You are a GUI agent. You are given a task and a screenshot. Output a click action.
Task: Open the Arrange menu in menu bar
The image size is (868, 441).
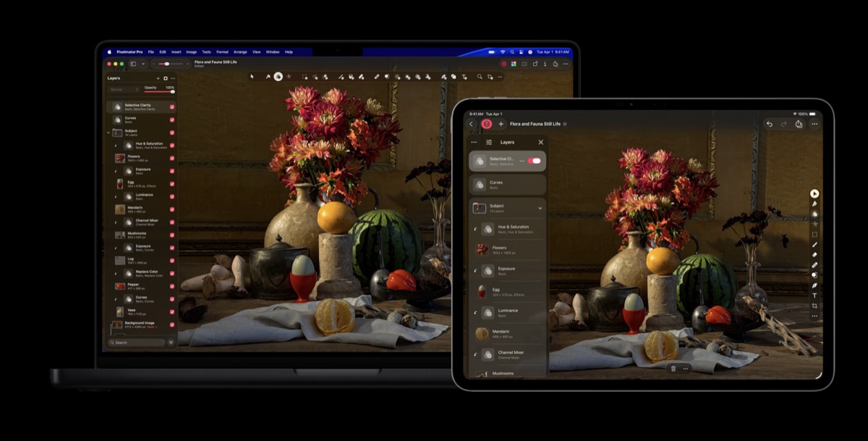(x=240, y=52)
